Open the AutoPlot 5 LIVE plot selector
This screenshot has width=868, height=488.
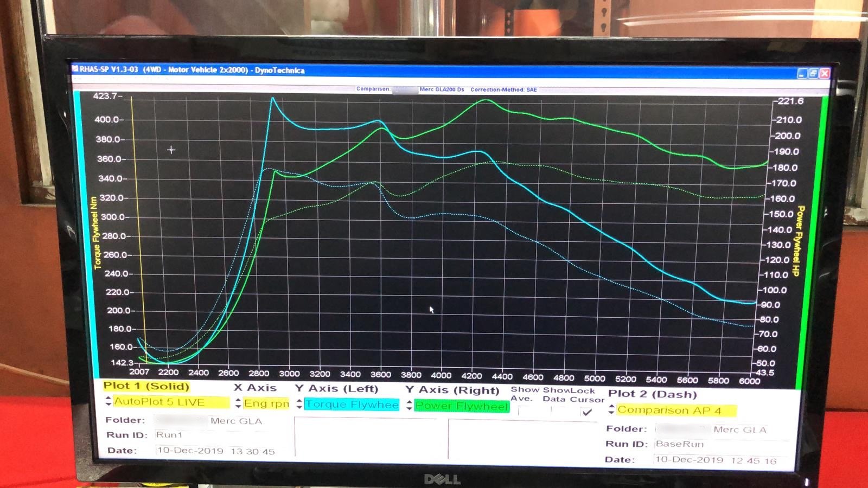click(171, 402)
